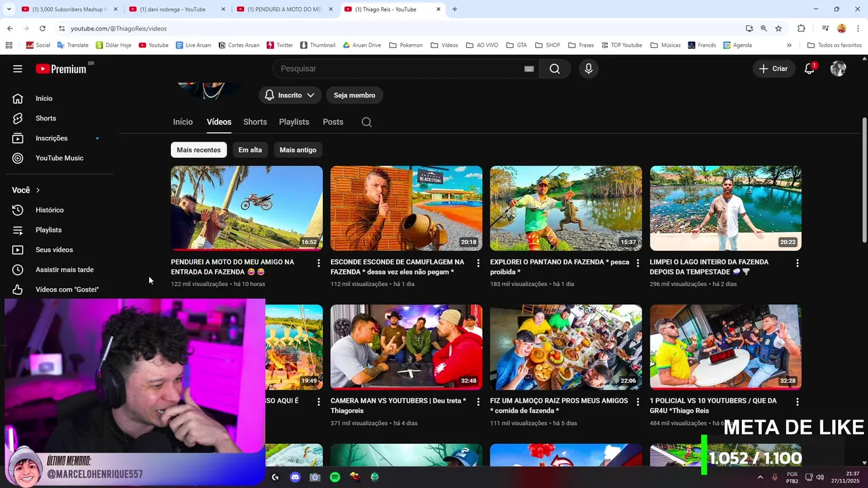Open YouTube Music in the sidebar
The width and height of the screenshot is (868, 488).
(x=60, y=158)
